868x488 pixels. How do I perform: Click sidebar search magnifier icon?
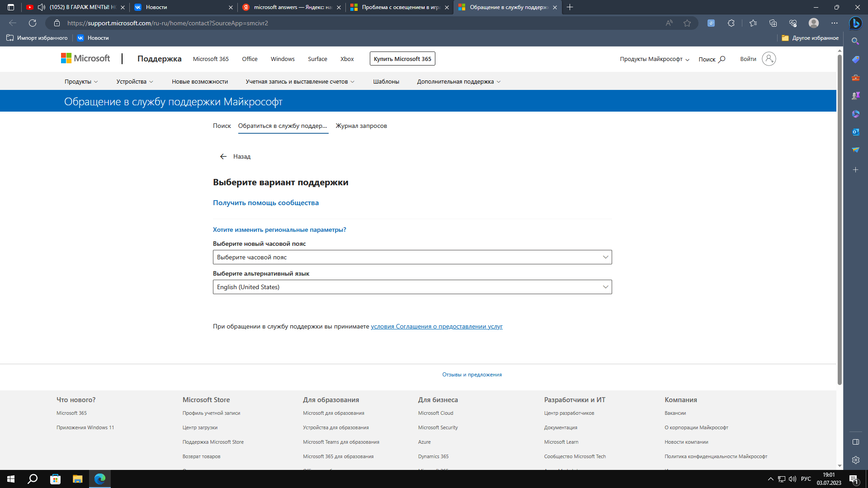[x=855, y=41]
